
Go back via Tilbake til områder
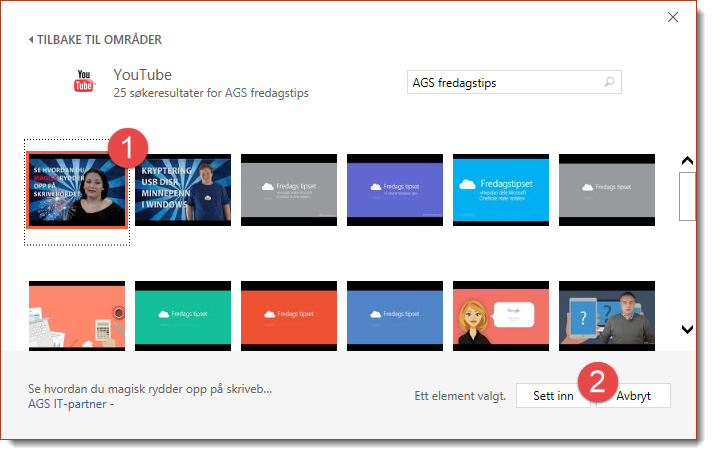(95, 40)
